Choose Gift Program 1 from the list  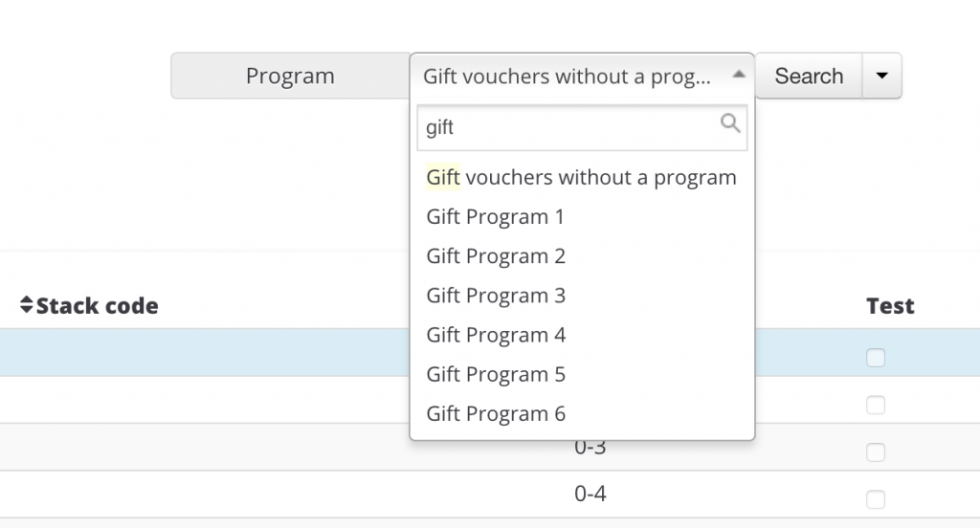coord(495,217)
